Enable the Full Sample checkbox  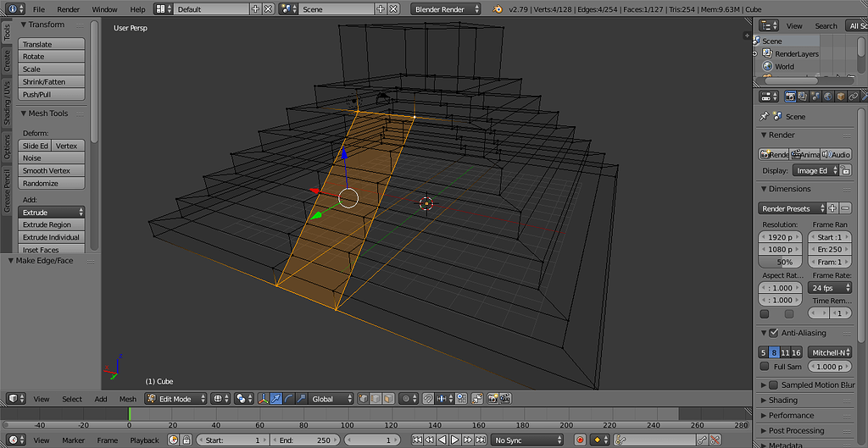(x=763, y=367)
